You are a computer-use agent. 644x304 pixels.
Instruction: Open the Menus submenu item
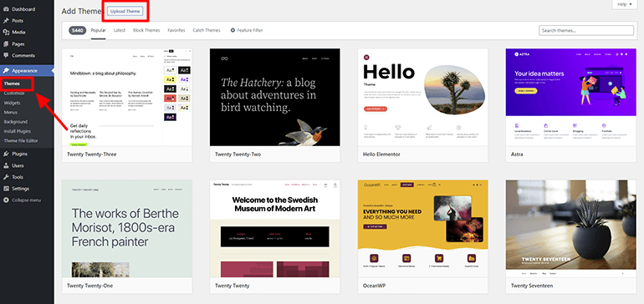(11, 113)
